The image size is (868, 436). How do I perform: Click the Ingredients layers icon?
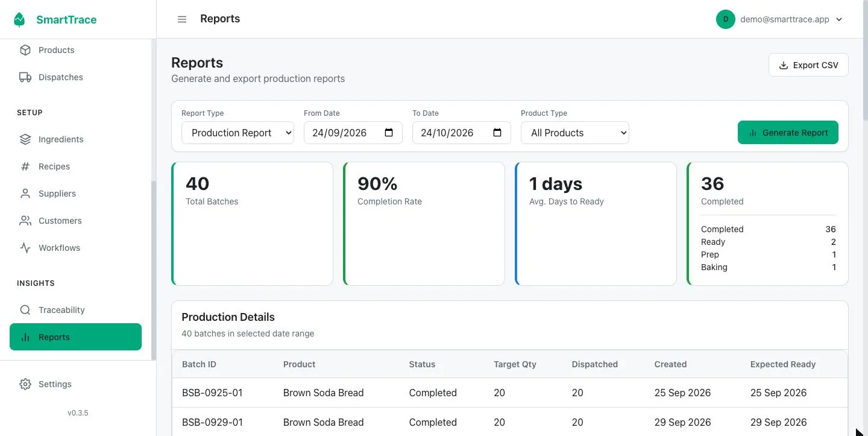(x=25, y=139)
